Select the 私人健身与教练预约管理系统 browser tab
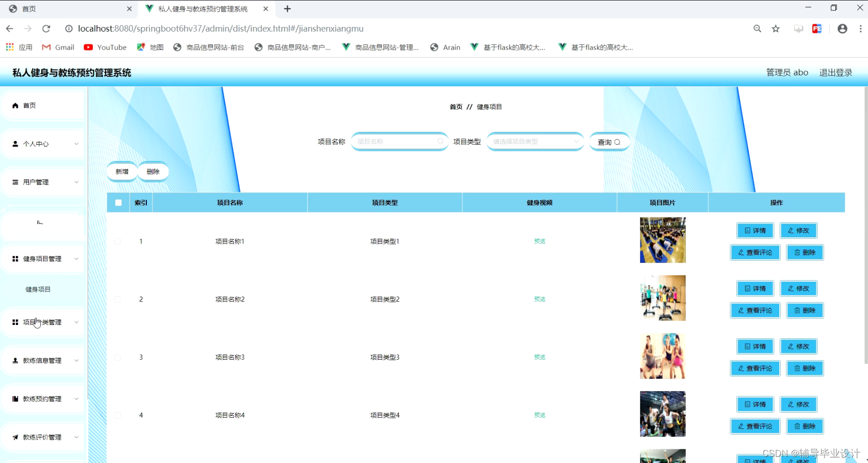Screen dimensions: 868x463 tap(206, 9)
